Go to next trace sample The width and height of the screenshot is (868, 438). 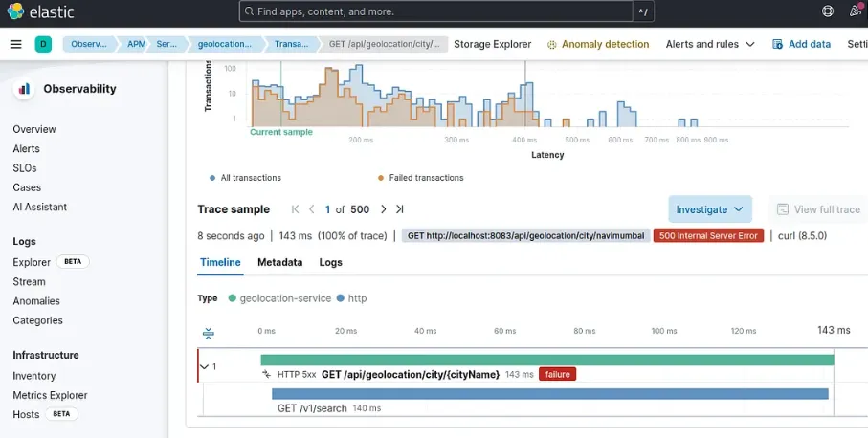tap(383, 209)
